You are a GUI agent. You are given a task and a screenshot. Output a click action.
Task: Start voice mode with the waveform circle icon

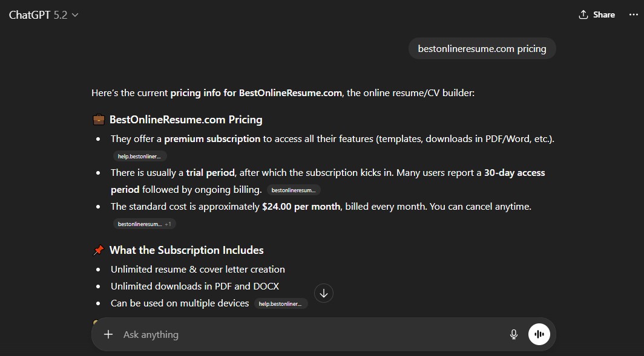[x=539, y=334]
